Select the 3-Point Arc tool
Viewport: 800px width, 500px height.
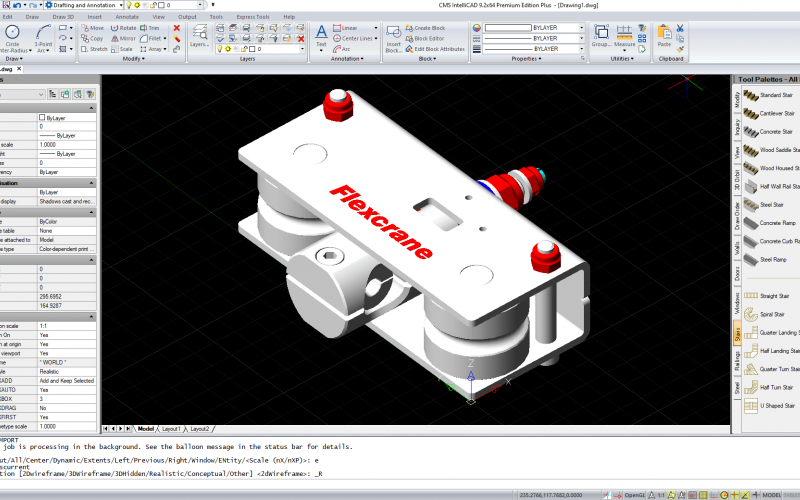[x=43, y=38]
